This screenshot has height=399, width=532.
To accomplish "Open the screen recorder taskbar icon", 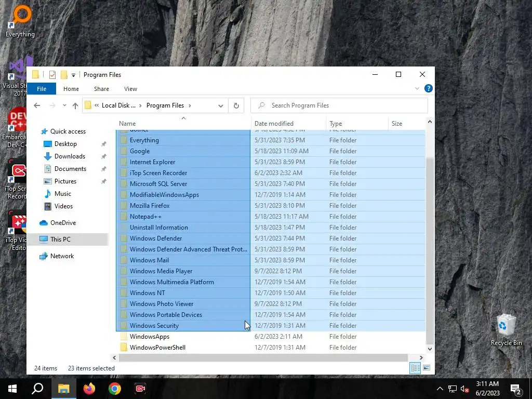I will tap(140, 389).
